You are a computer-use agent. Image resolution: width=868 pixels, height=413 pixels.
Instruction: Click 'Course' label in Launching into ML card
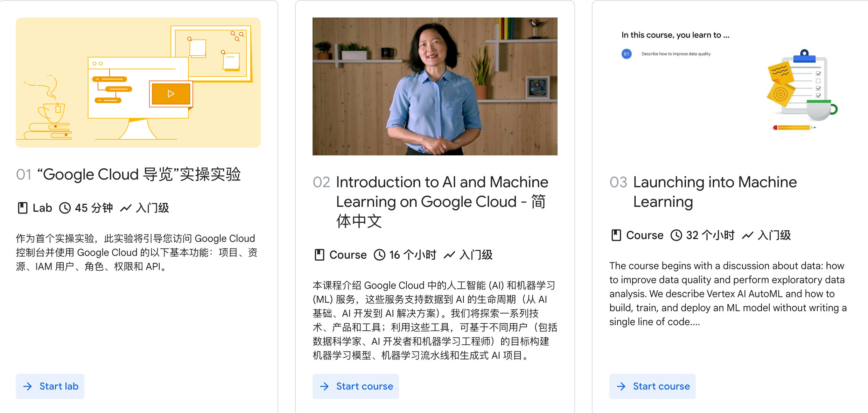point(645,235)
